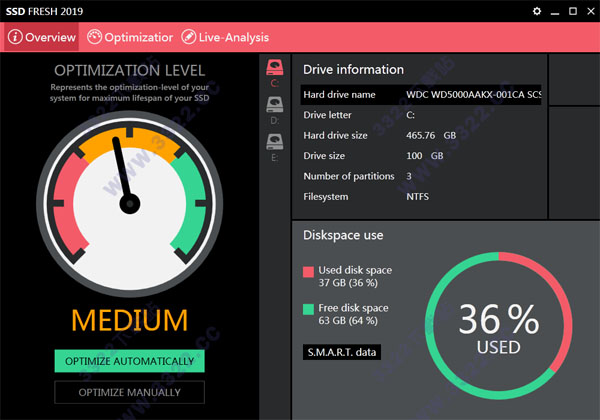The height and width of the screenshot is (420, 600).
Task: Click the Optimize Automatically button
Action: pyautogui.click(x=129, y=361)
